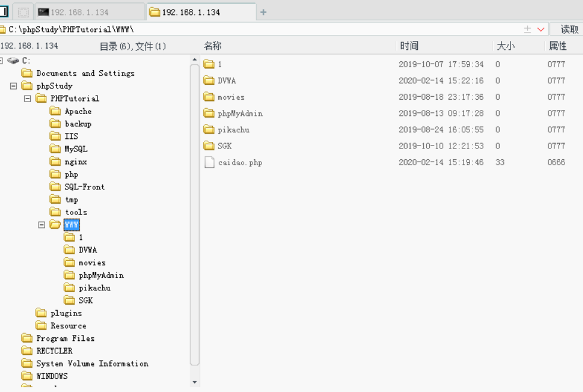Click the caidao.php file icon
The width and height of the screenshot is (583, 392).
[x=209, y=162]
